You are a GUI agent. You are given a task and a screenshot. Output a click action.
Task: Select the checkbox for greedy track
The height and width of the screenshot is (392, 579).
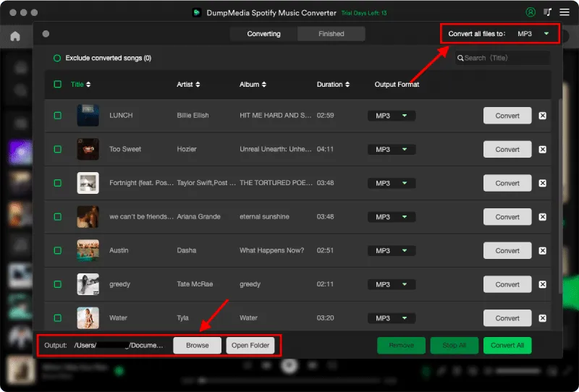pos(58,284)
